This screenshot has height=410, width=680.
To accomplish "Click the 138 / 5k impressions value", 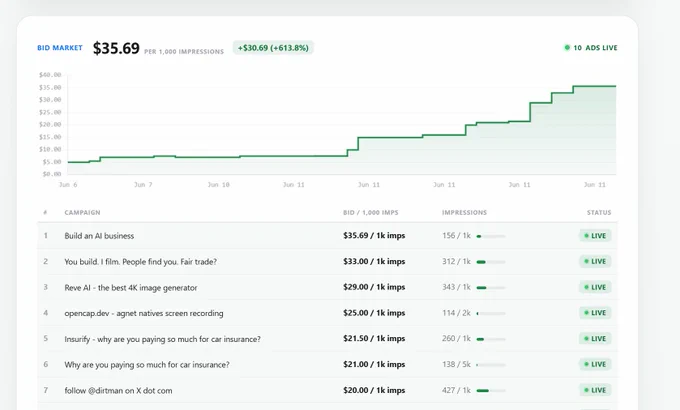I will [x=456, y=364].
